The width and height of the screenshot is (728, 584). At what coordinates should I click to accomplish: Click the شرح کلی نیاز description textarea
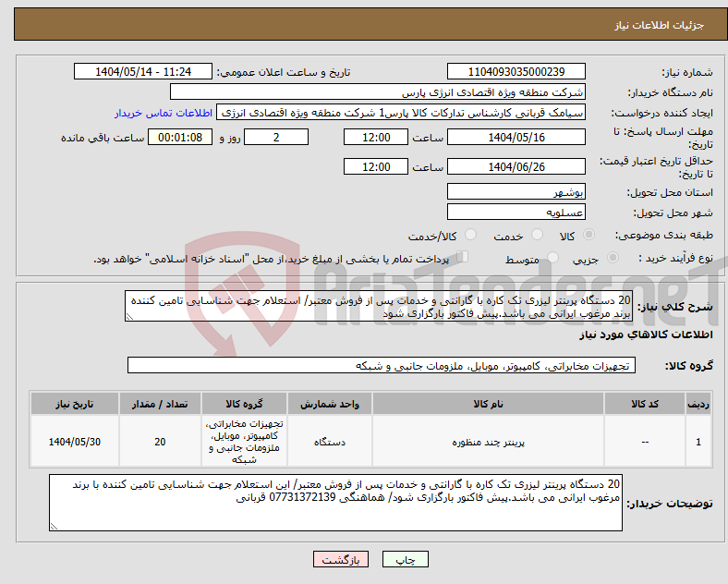coord(379,307)
